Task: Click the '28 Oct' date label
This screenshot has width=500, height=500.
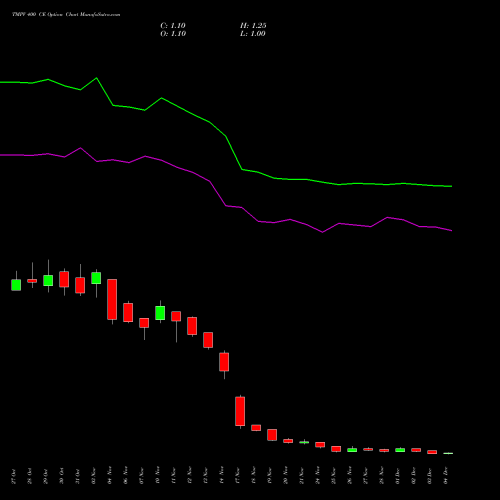Action: click(30, 476)
